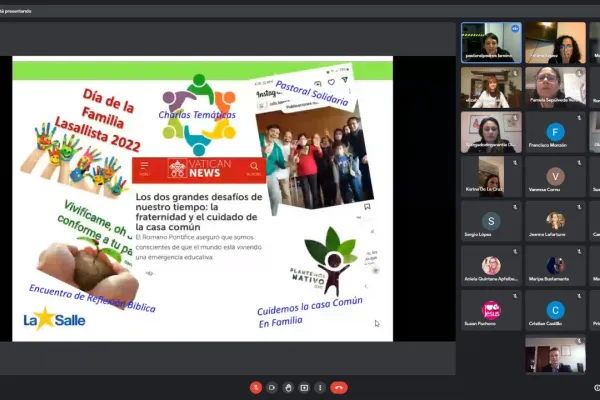Select Sergio López's avatar tile

point(491,221)
